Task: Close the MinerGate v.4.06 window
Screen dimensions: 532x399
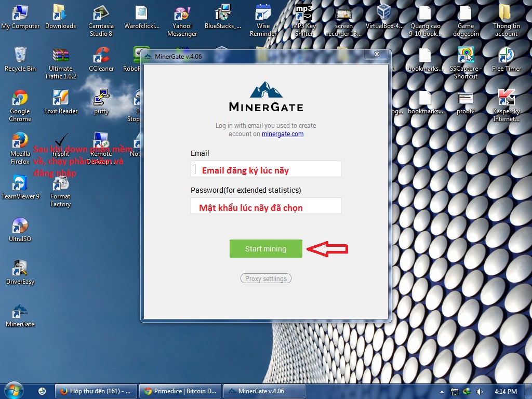Action: click(x=376, y=54)
